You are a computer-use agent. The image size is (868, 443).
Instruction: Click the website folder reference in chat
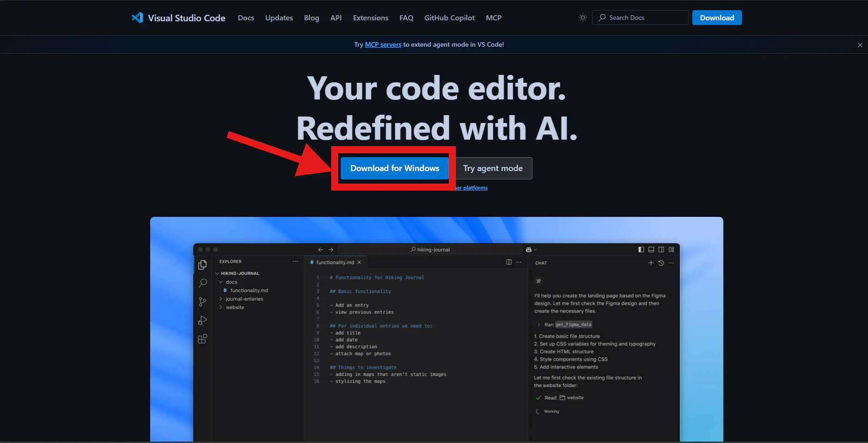572,398
